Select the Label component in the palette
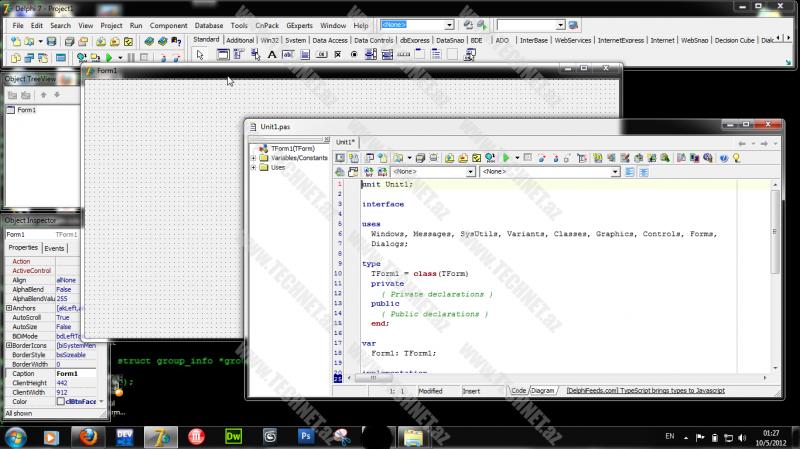Screen dimensions: 800x449 [272, 55]
